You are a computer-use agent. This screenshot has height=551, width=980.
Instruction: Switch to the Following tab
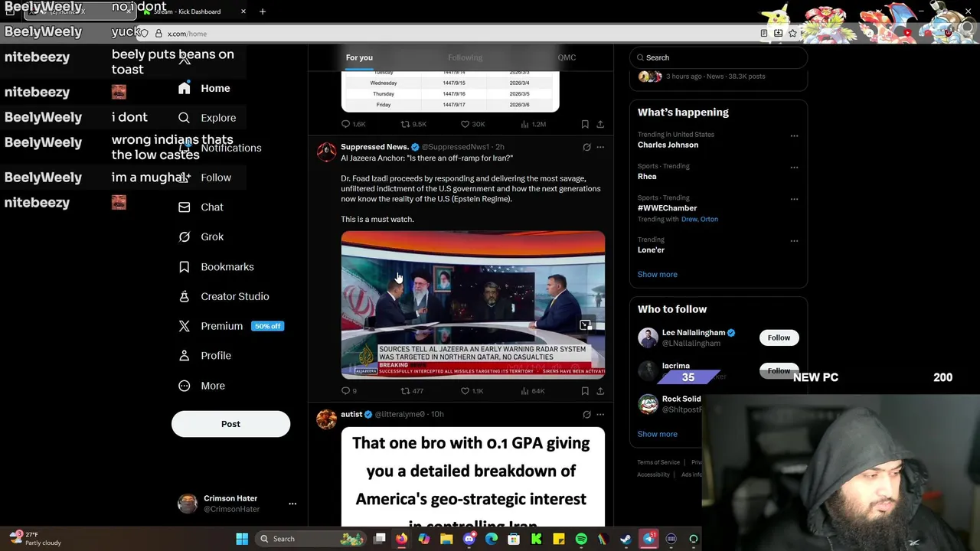point(465,57)
